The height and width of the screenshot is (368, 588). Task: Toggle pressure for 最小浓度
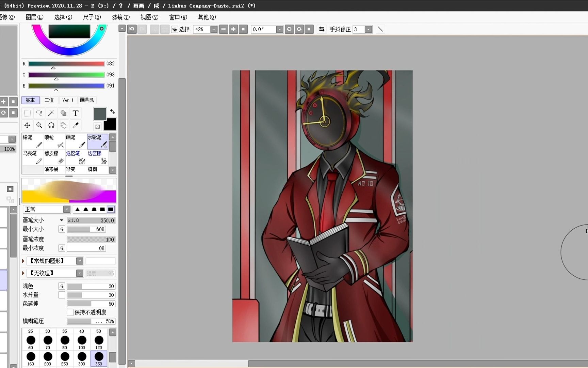[62, 248]
